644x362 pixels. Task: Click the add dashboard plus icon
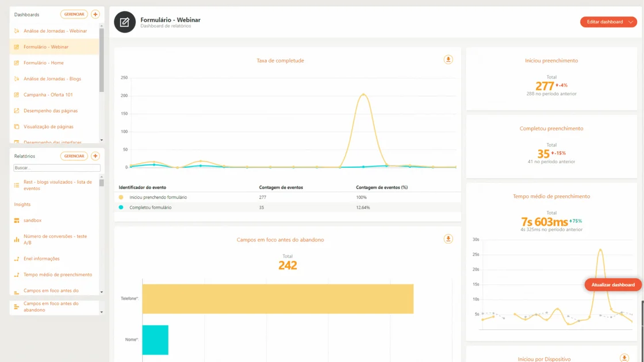click(95, 14)
